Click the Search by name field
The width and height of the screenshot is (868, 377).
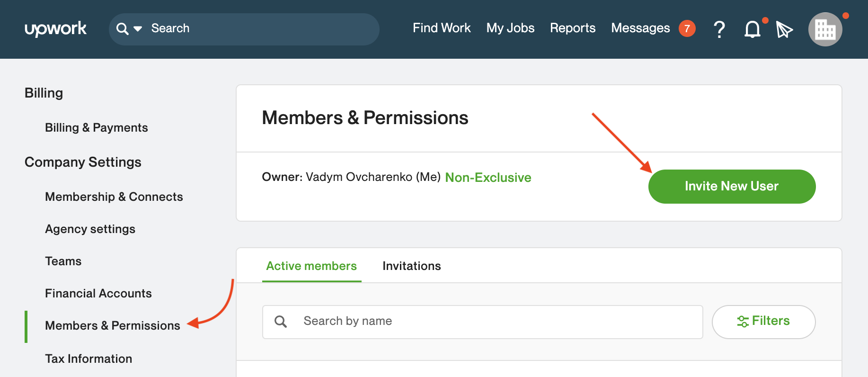483,322
